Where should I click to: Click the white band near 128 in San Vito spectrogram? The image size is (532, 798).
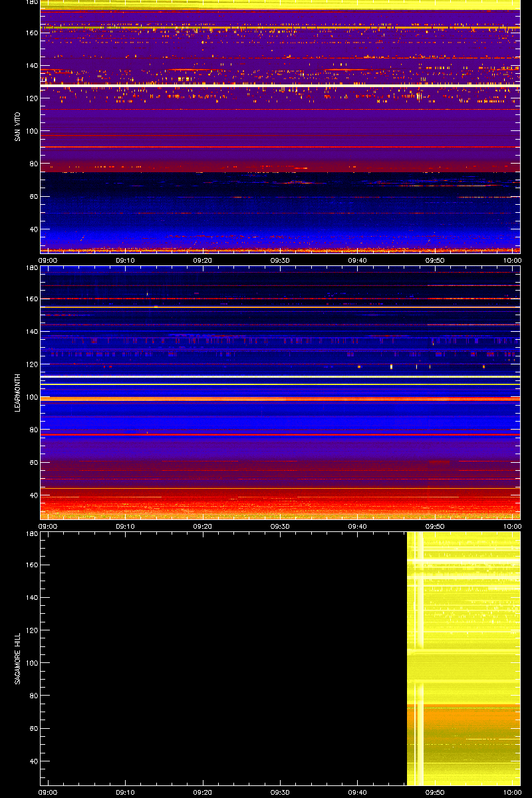coord(280,86)
